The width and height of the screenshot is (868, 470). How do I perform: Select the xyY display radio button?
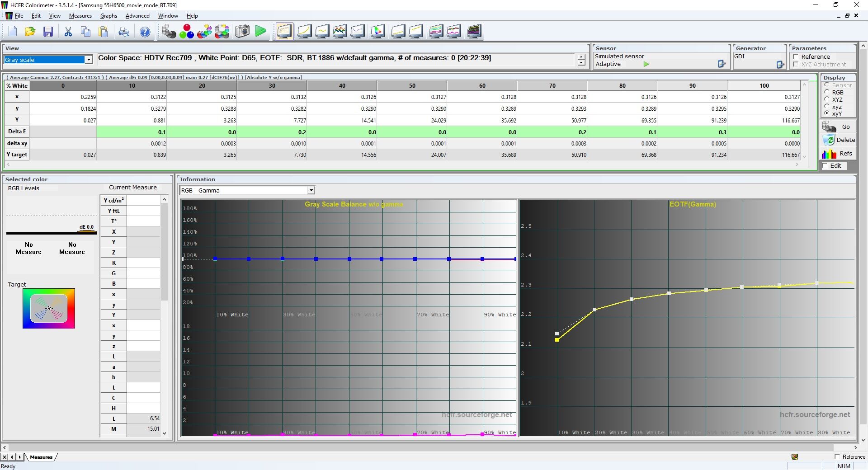coord(827,113)
